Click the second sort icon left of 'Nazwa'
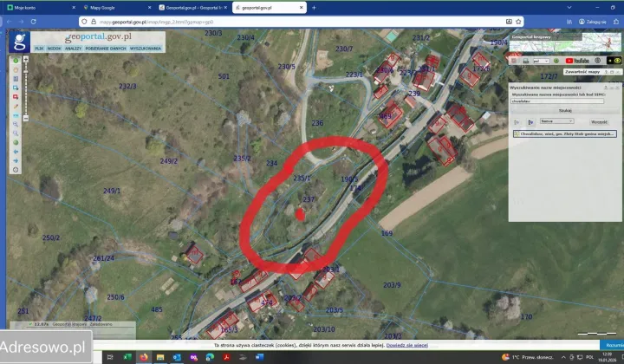Viewport: 624px width, 364px height. click(x=530, y=122)
